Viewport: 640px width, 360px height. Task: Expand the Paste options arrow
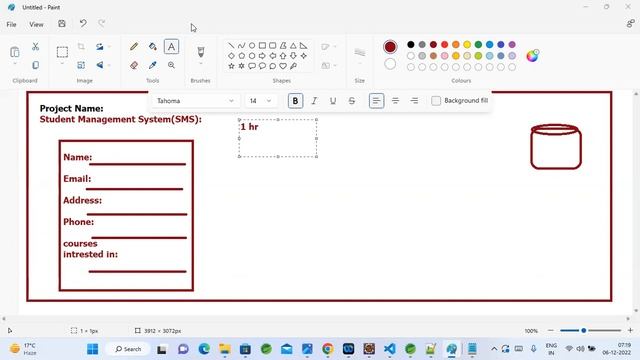coord(15,64)
